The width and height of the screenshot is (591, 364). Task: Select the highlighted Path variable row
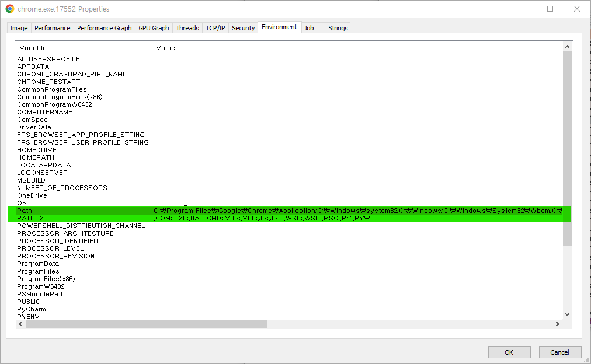coord(290,211)
